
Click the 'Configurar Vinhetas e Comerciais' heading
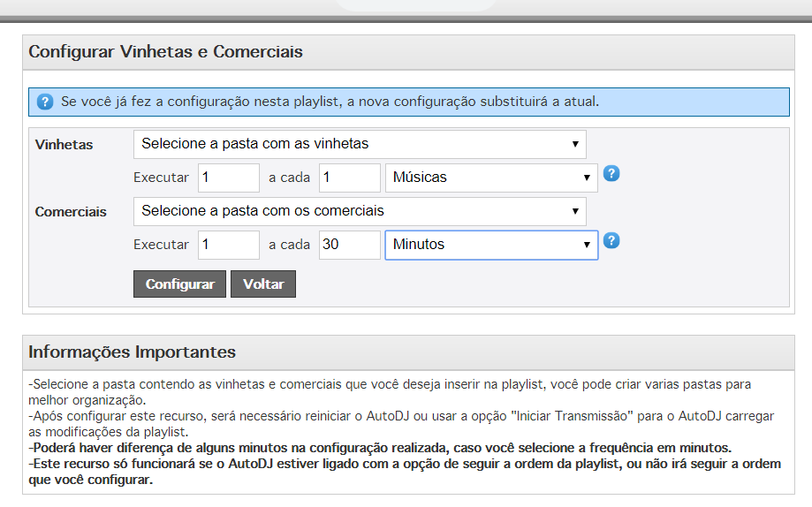165,52
